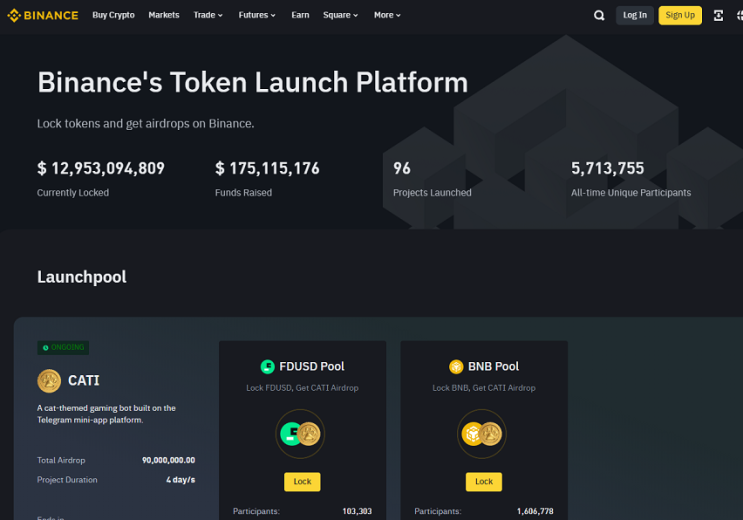Expand the More menu
The height and width of the screenshot is (520, 743).
pyautogui.click(x=387, y=15)
